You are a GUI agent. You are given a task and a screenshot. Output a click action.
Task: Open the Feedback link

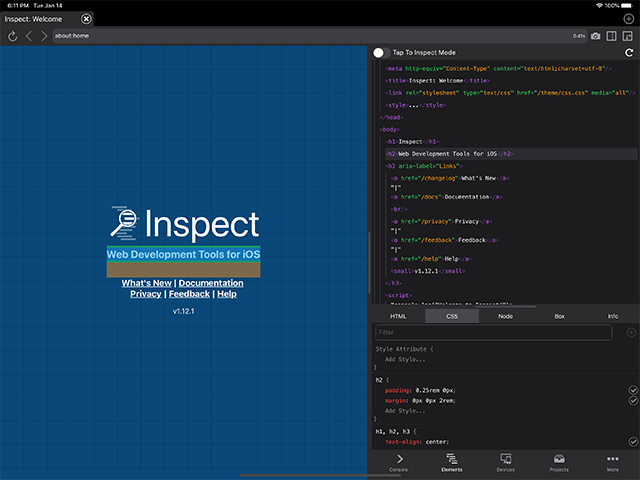pyautogui.click(x=189, y=294)
